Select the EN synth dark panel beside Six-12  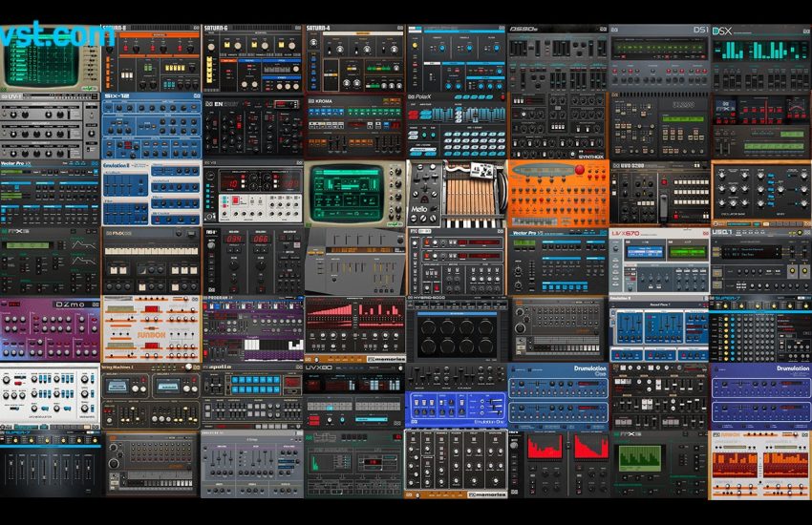pyautogui.click(x=253, y=126)
